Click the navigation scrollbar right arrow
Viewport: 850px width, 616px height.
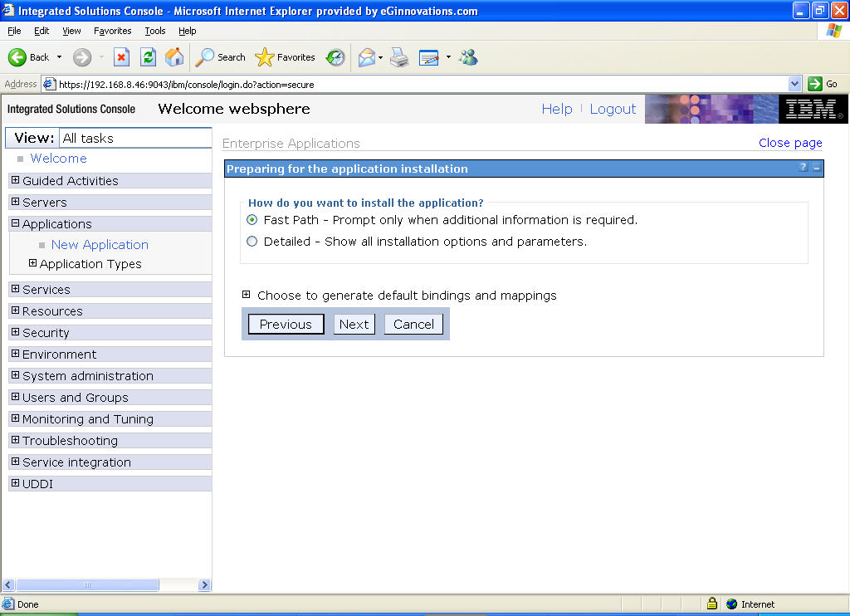pos(204,584)
